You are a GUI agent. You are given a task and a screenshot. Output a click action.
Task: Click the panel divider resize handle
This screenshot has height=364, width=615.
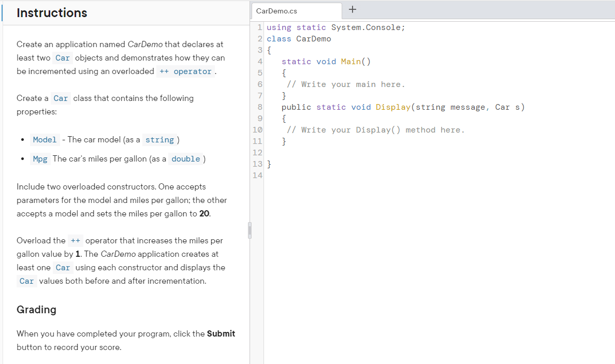[250, 229]
